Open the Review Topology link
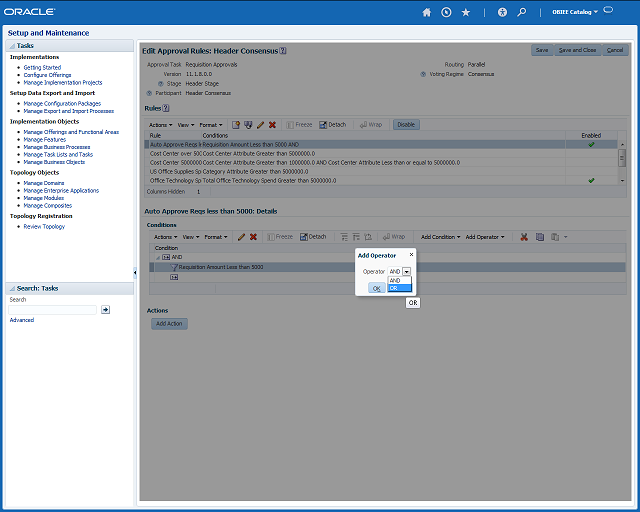Screen dimensions: 640x512 44,227
